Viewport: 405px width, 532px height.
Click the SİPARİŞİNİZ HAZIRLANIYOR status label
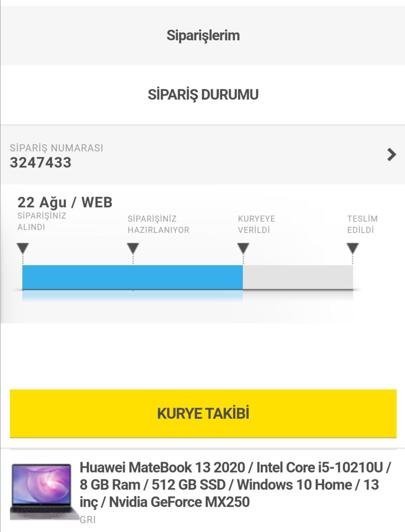pyautogui.click(x=158, y=224)
